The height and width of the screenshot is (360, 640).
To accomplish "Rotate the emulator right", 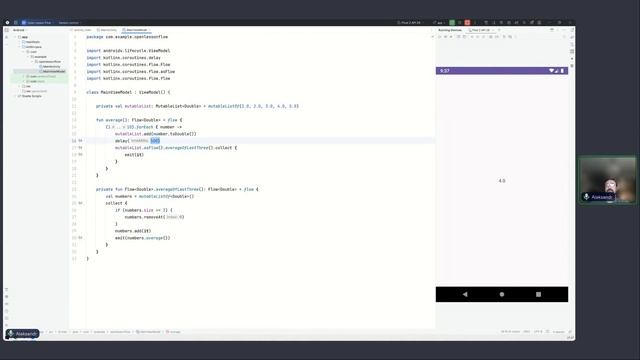I will pyautogui.click(x=464, y=37).
